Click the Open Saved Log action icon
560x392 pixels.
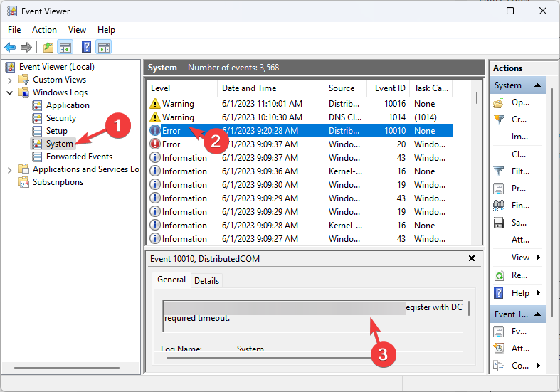[498, 104]
